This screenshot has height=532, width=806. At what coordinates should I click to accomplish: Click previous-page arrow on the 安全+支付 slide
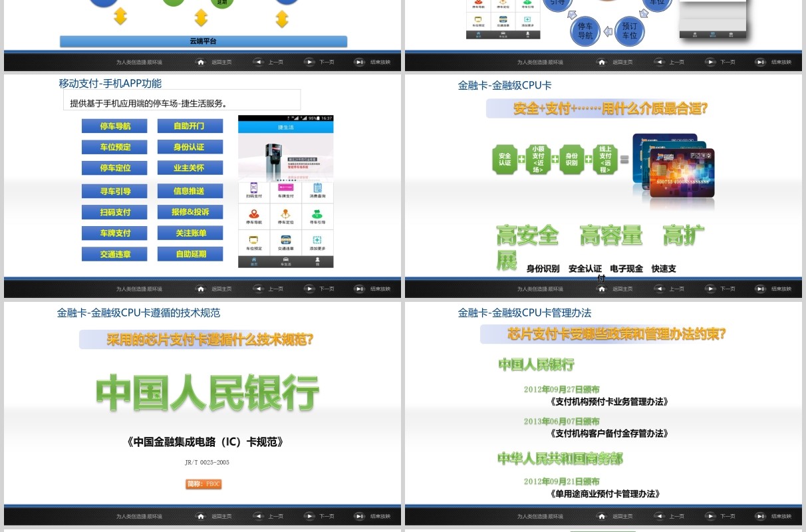[659, 289]
